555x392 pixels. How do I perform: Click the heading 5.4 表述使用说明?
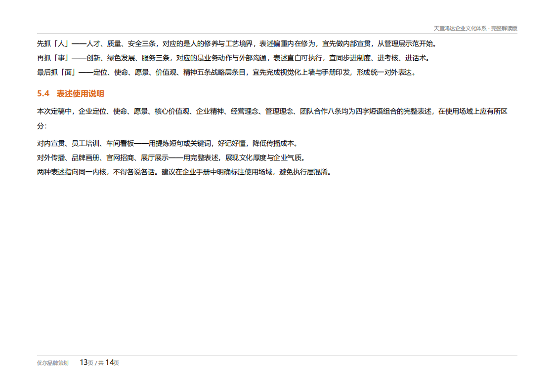[x=71, y=94]
